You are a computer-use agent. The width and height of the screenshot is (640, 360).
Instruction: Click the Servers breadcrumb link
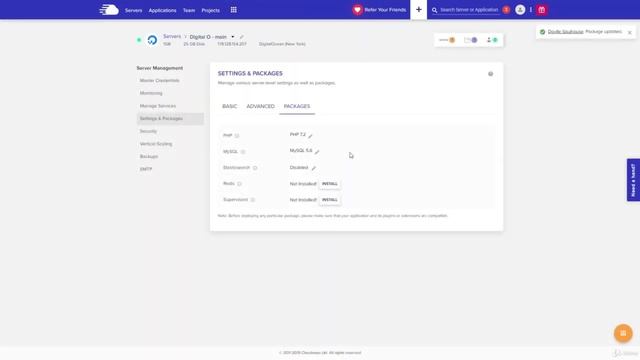point(172,37)
